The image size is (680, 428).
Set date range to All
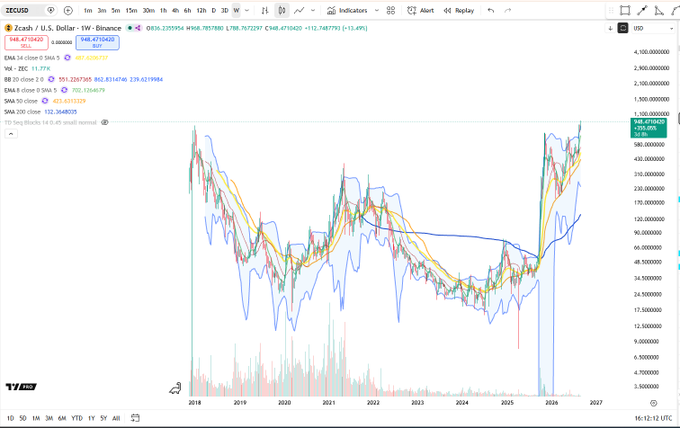(116, 418)
